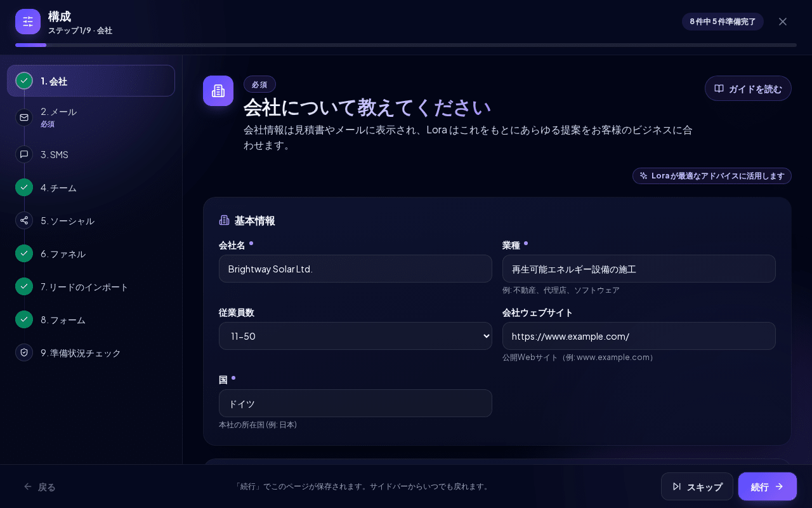Click the 8件中5件準備完了 status badge
The width and height of the screenshot is (812, 508).
click(723, 22)
